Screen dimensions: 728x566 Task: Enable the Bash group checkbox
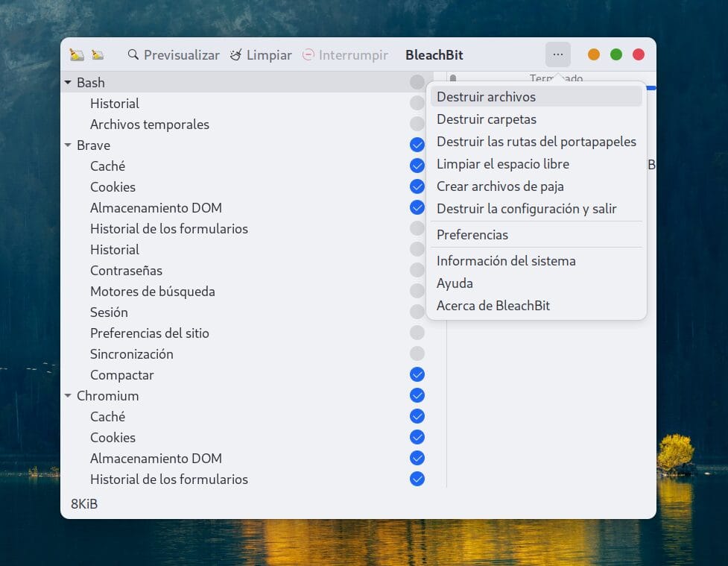(x=417, y=82)
